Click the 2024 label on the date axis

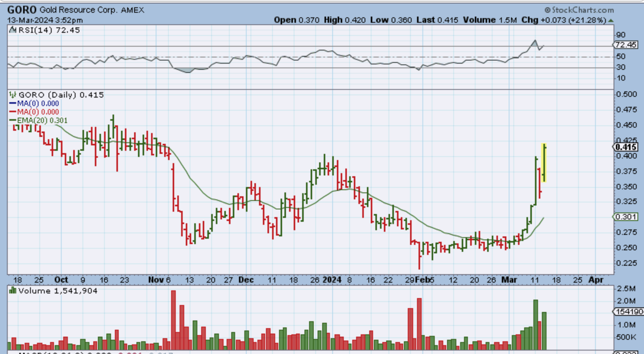click(x=332, y=280)
